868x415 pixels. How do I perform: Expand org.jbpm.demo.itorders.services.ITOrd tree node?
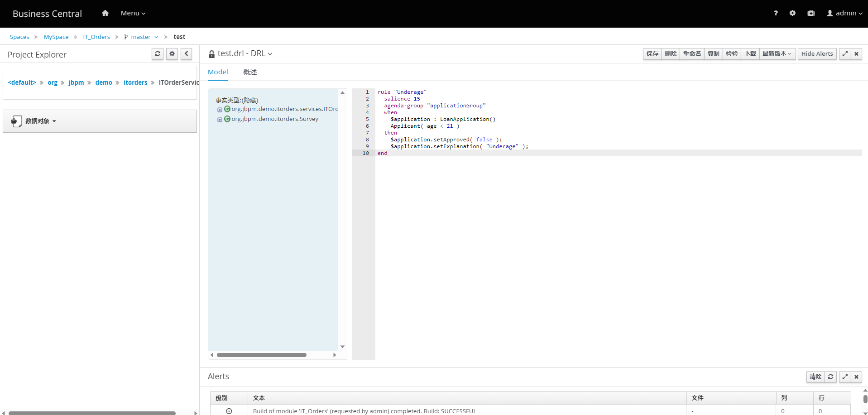[220, 110]
